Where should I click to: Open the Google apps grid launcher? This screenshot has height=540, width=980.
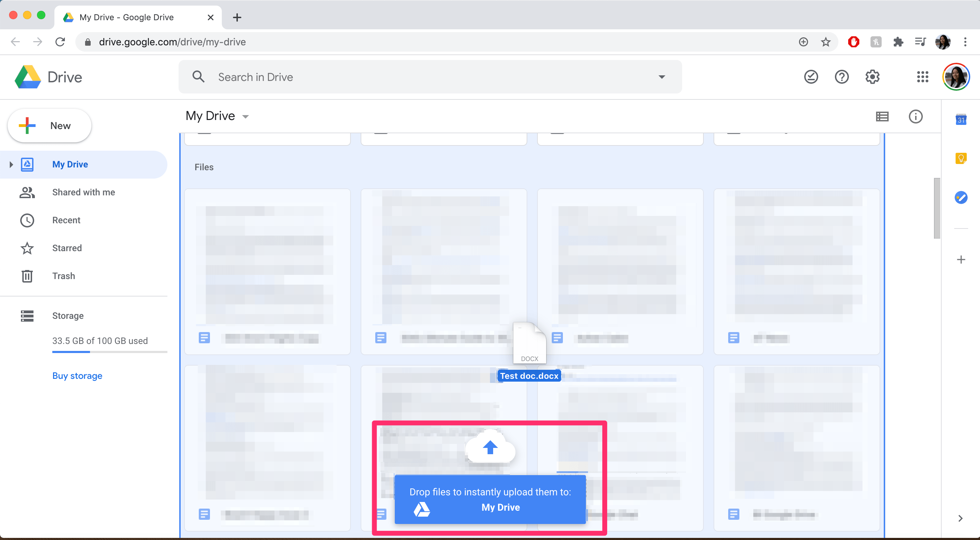[922, 77]
